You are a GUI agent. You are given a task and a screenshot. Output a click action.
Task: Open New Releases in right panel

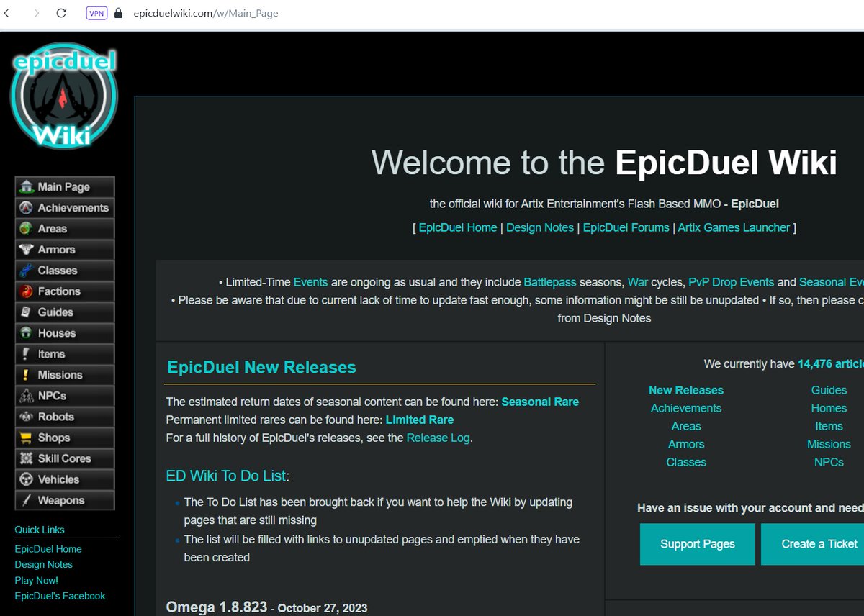[686, 390]
